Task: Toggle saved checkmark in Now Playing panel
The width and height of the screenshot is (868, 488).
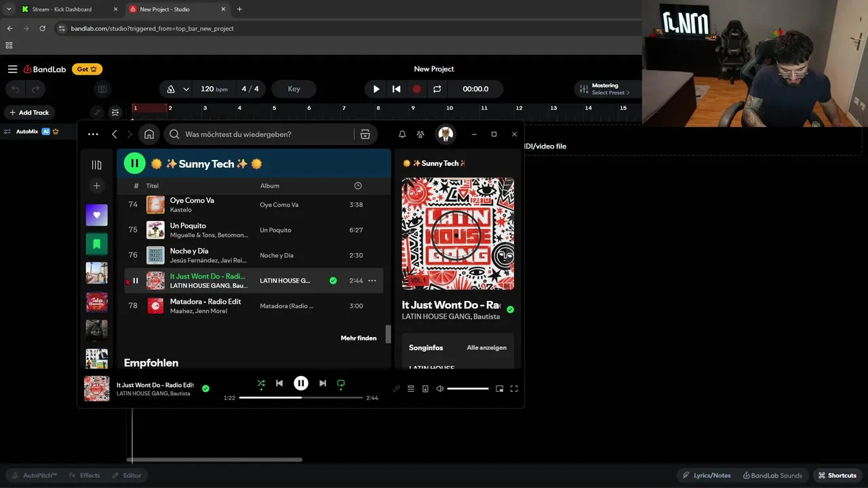Action: click(x=510, y=310)
